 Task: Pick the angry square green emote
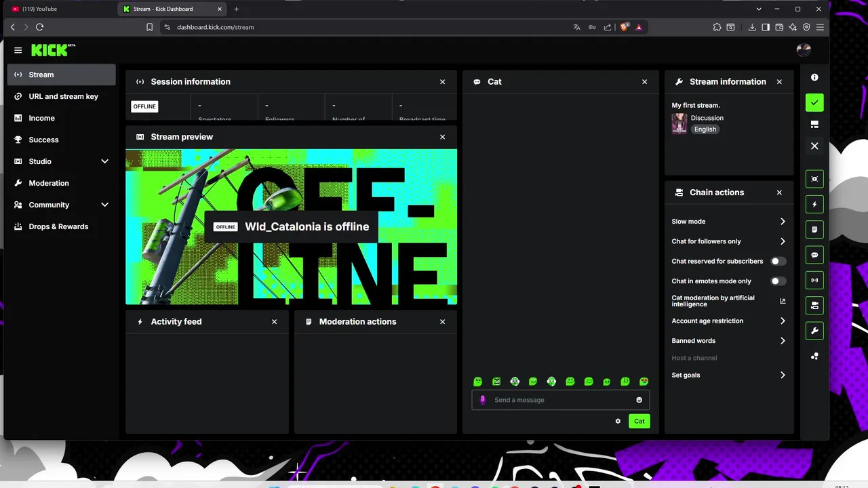[496, 382]
